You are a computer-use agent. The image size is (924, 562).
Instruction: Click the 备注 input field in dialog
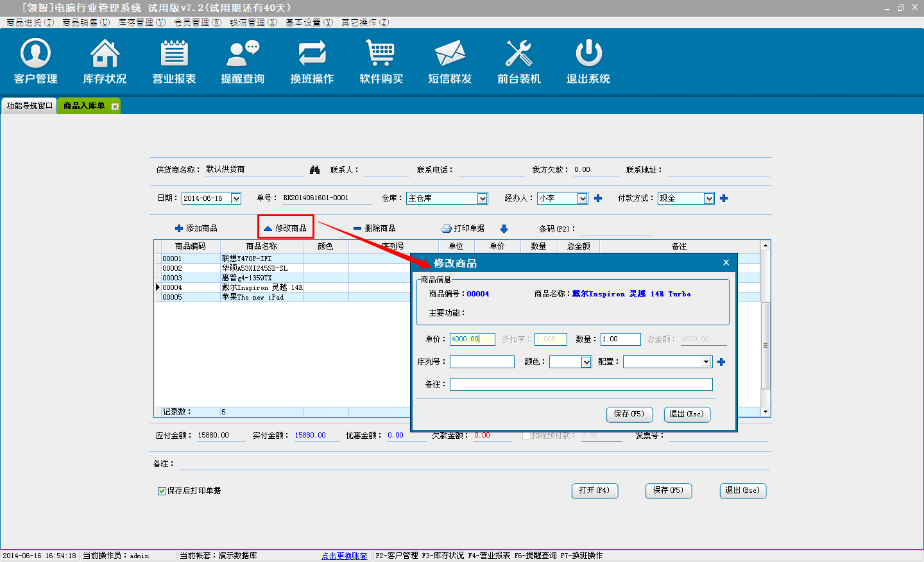click(581, 384)
